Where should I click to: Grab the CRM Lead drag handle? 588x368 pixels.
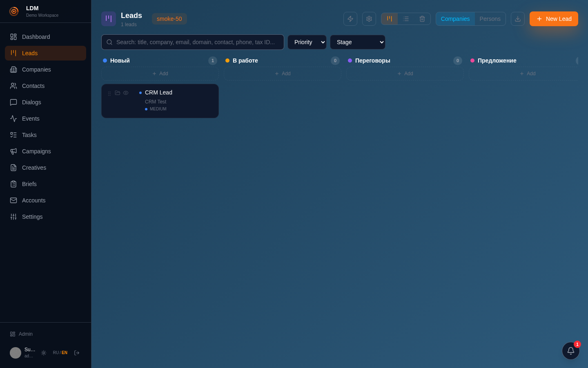coord(109,94)
